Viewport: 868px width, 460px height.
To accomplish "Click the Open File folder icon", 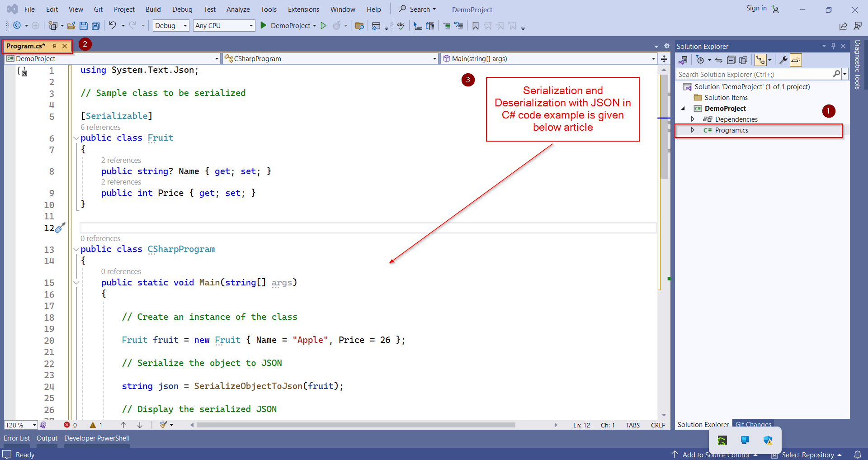I will click(71, 26).
